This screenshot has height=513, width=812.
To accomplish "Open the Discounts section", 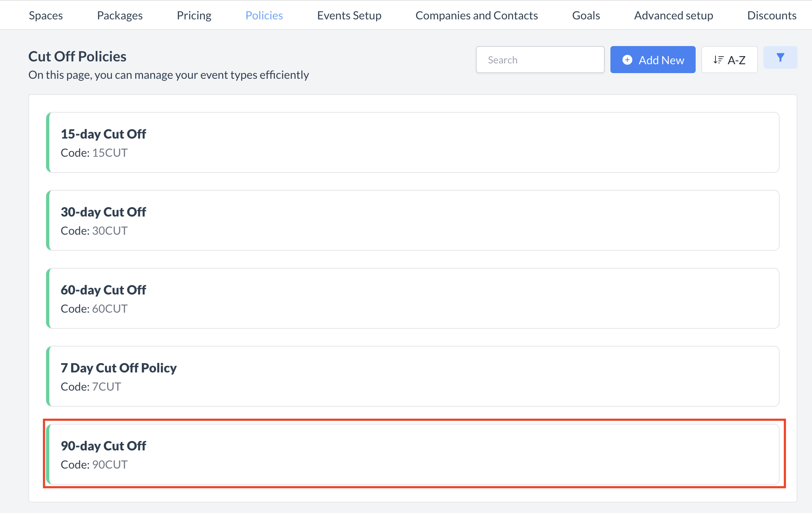I will (x=771, y=15).
